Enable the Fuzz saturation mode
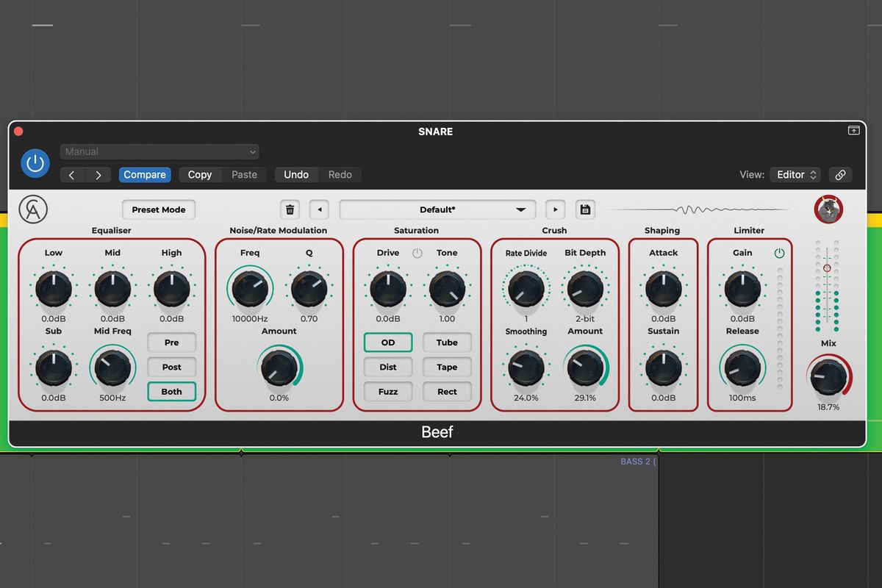Viewport: 882px width, 588px height. (387, 391)
